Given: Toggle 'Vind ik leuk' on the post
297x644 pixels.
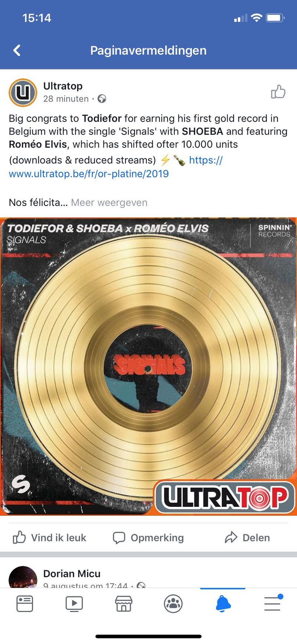Looking at the screenshot, I should [49, 538].
